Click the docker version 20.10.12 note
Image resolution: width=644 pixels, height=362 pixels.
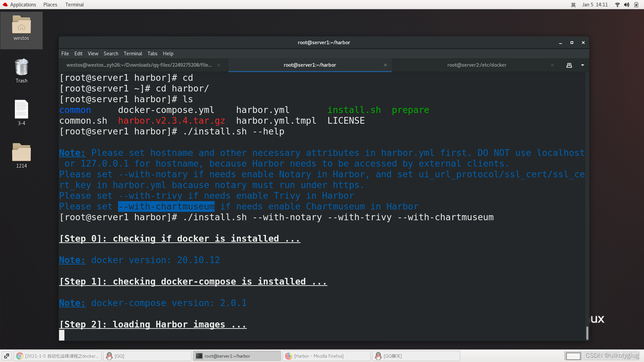(140, 260)
